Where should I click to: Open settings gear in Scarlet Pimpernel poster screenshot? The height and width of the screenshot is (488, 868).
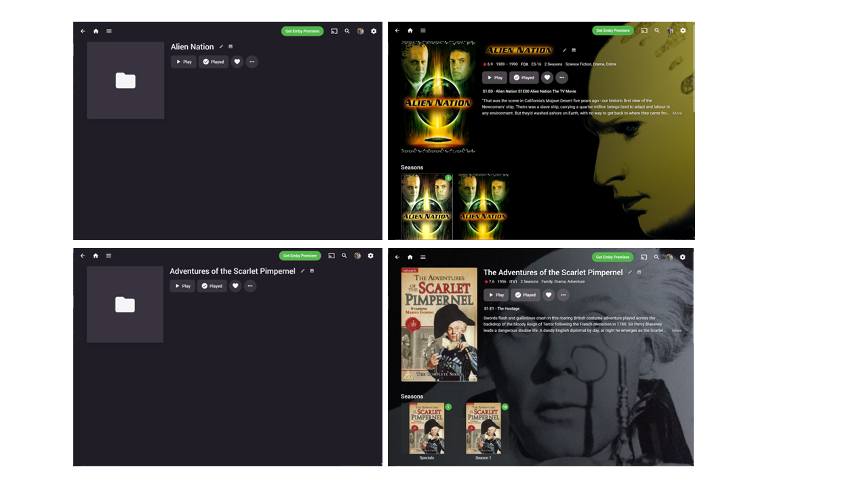(x=682, y=257)
